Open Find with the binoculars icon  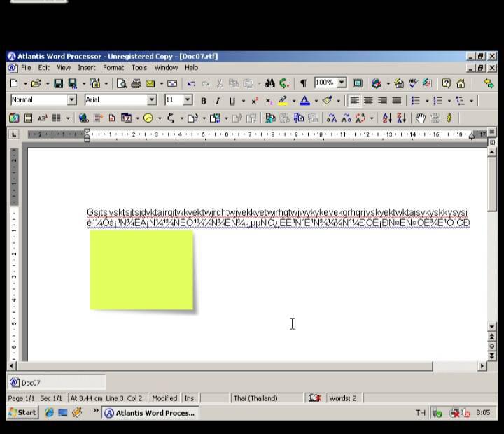[x=270, y=83]
